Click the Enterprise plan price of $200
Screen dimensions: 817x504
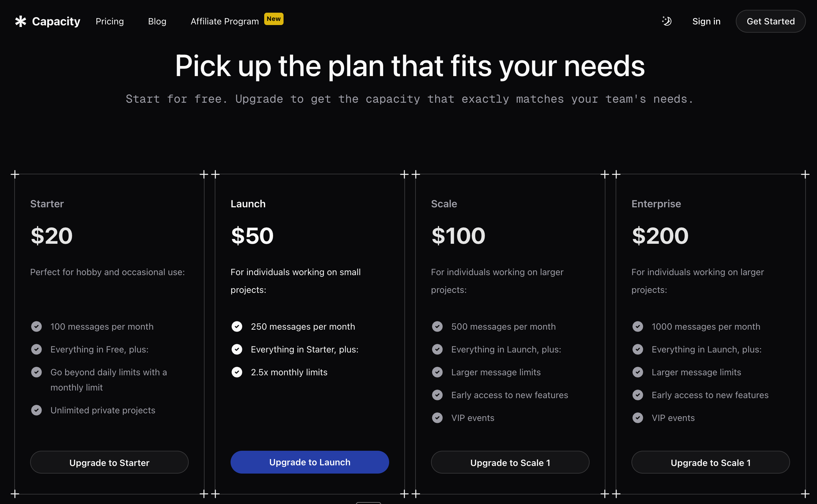660,235
